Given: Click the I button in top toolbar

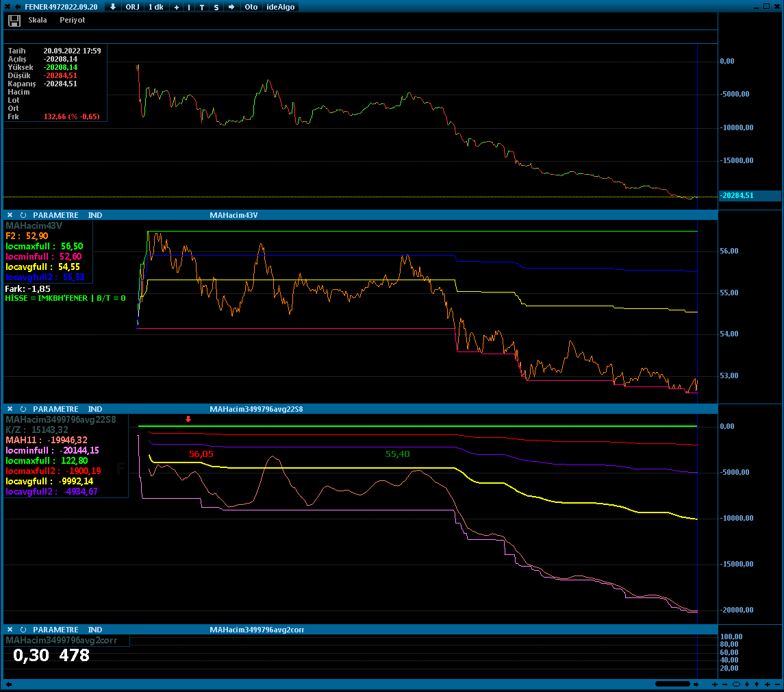Looking at the screenshot, I should 189,8.
